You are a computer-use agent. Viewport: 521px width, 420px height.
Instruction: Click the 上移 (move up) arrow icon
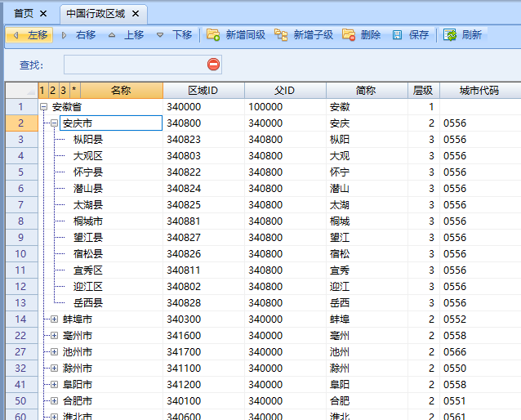pos(112,35)
